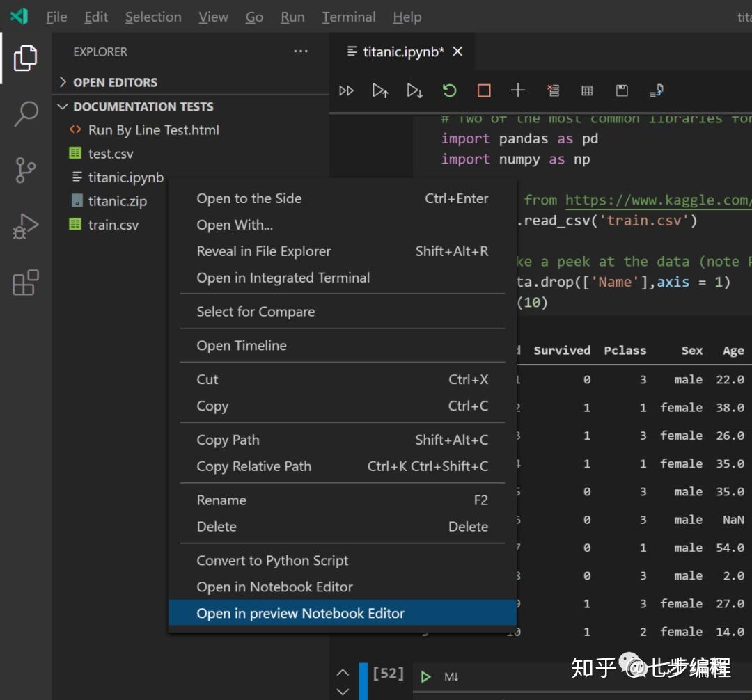Screen dimensions: 752x700
Task: Save the notebook using the disk icon
Action: (622, 90)
